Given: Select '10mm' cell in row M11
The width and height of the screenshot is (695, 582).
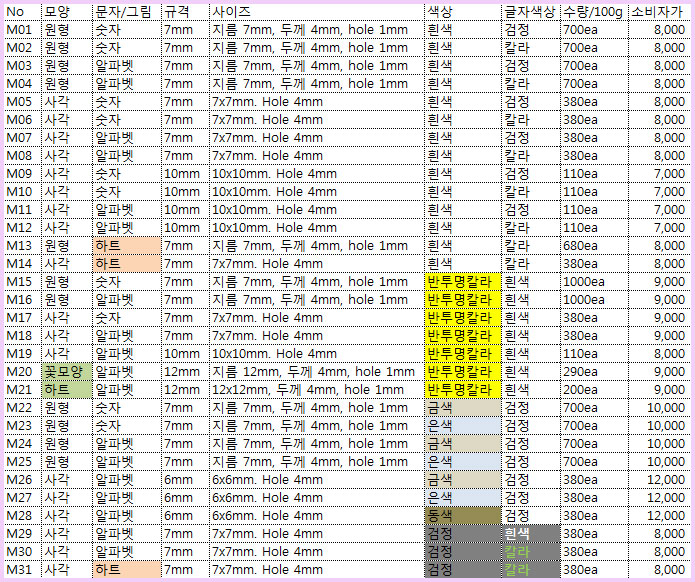Looking at the screenshot, I should click(185, 210).
